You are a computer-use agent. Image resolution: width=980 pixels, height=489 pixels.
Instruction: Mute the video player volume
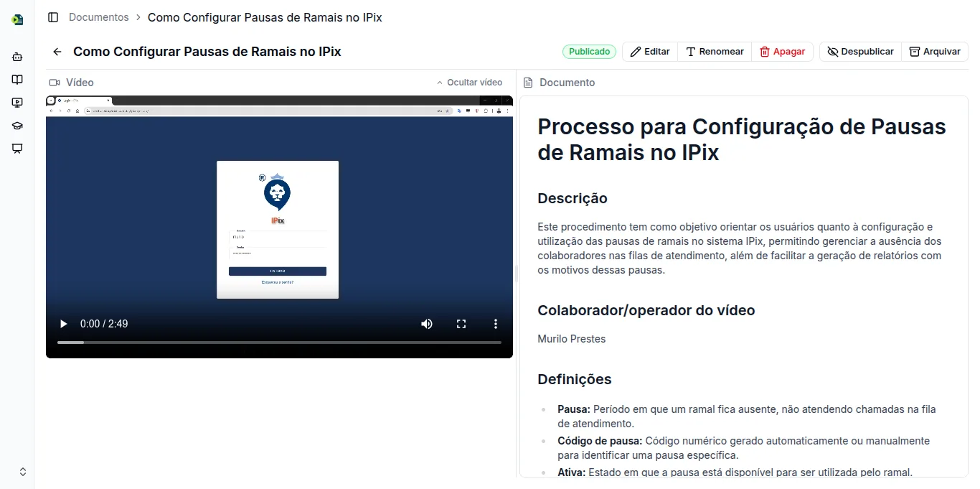point(427,324)
